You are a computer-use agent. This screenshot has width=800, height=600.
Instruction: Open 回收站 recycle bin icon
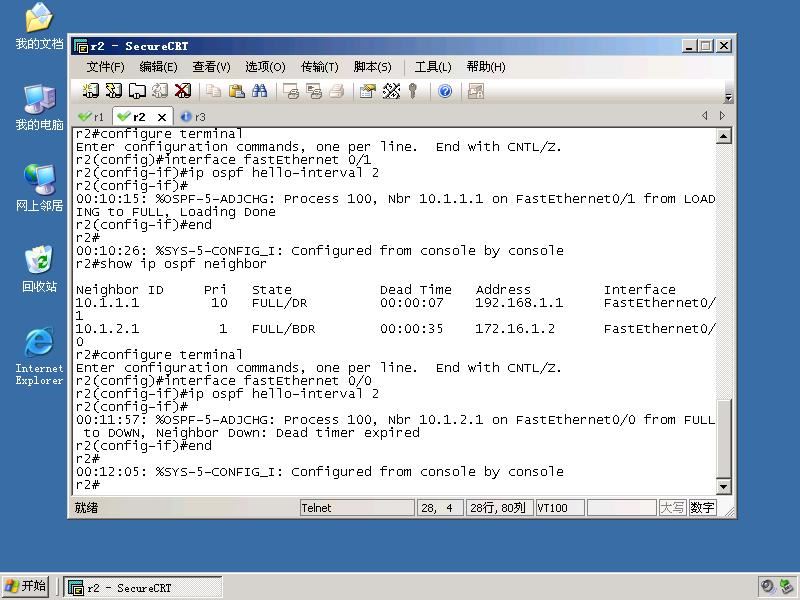tap(39, 269)
